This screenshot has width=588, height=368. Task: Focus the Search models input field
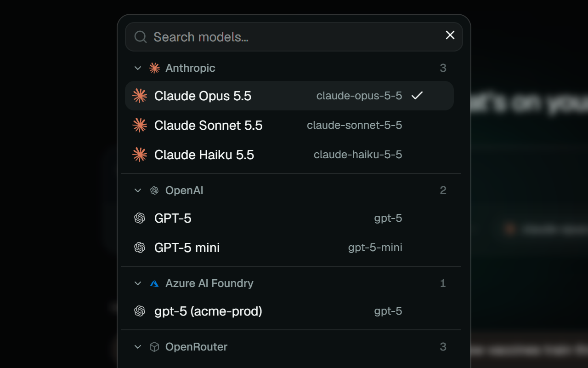294,37
